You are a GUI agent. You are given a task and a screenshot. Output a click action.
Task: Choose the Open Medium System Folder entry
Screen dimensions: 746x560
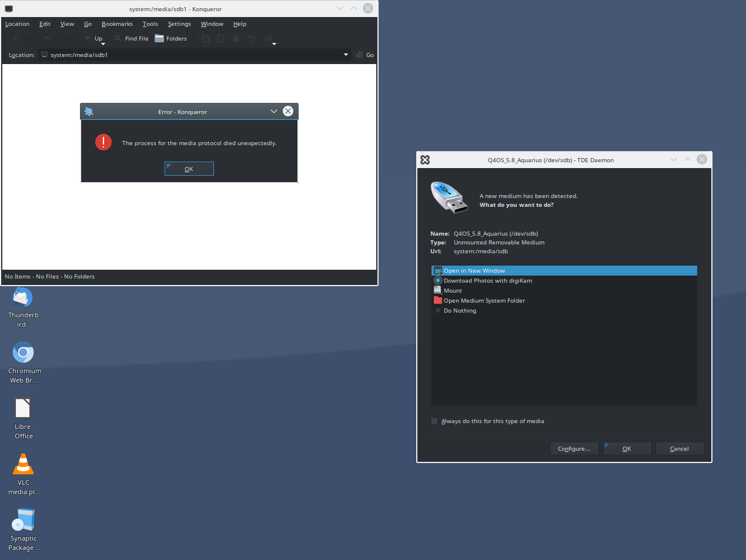point(484,301)
